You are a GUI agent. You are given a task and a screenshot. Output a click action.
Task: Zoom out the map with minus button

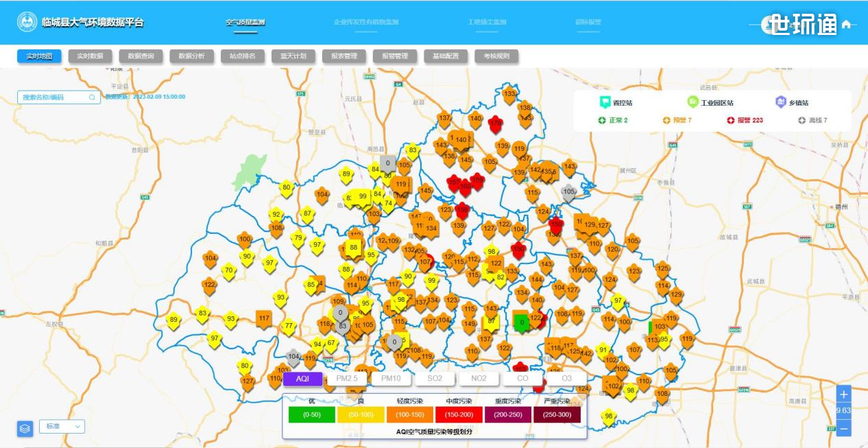(844, 428)
